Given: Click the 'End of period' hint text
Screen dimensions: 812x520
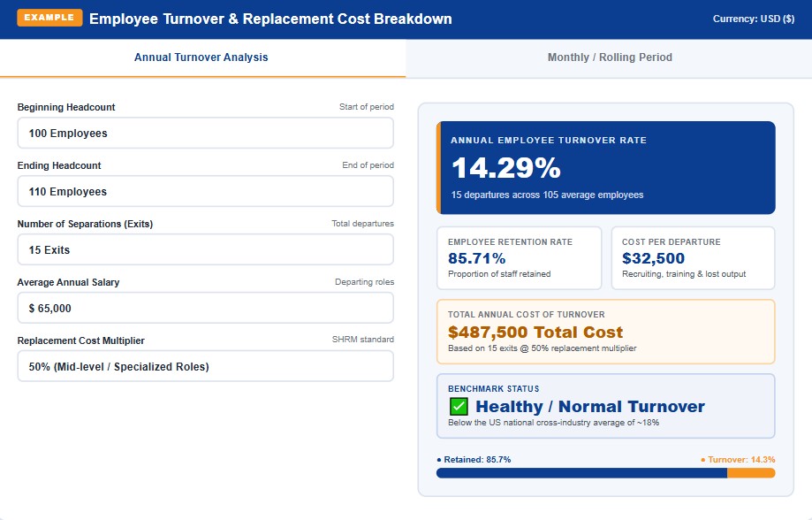Looking at the screenshot, I should [368, 165].
